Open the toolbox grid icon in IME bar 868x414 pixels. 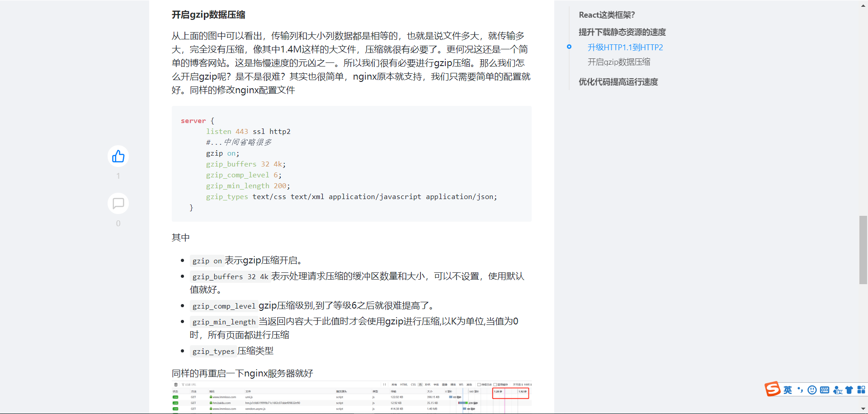(x=861, y=390)
